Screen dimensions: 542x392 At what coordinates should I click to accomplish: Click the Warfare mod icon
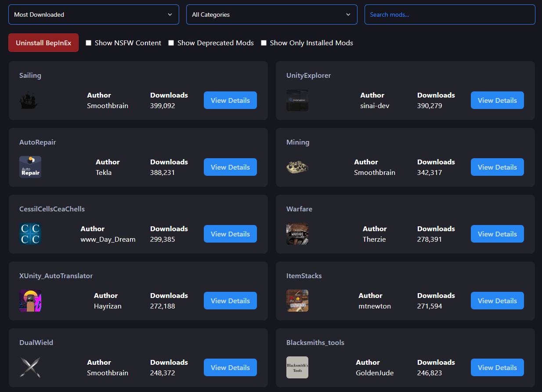(x=297, y=234)
